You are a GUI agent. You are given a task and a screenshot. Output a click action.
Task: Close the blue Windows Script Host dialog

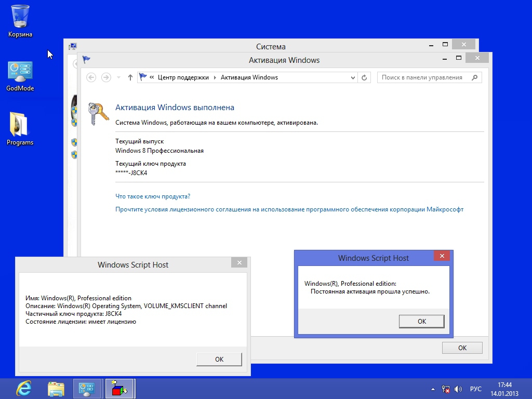(442, 256)
